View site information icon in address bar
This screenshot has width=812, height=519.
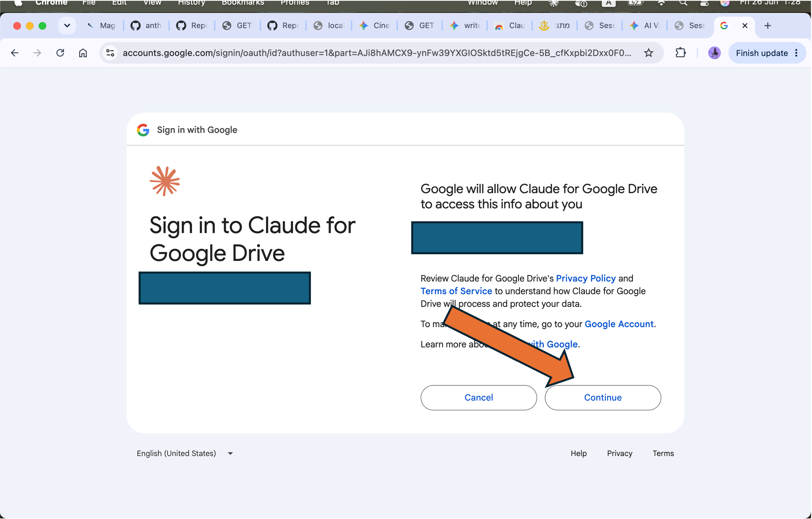110,53
